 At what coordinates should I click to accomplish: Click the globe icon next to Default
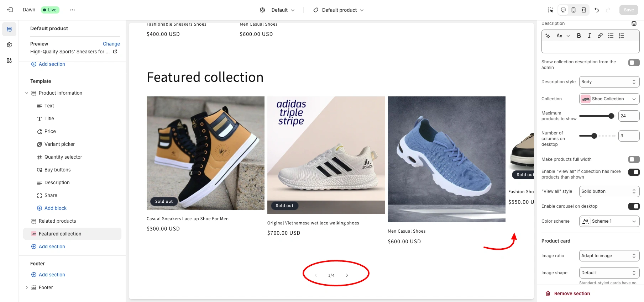click(x=262, y=10)
